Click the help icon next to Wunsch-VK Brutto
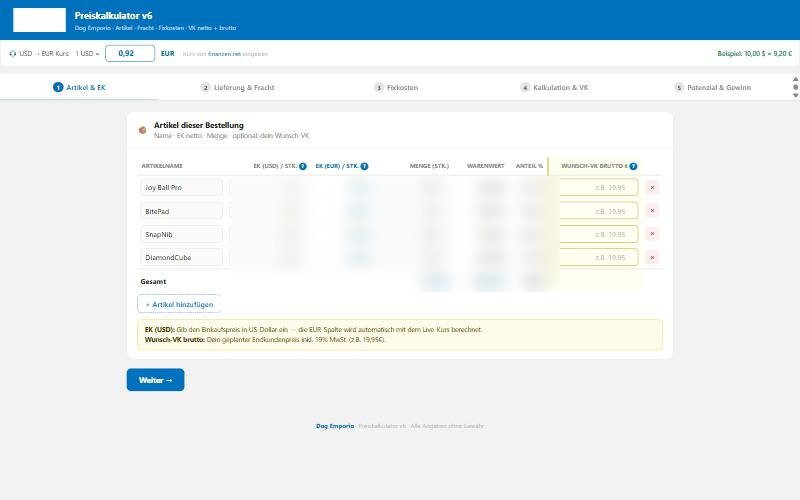Viewport: 800px width, 500px height. [x=633, y=166]
